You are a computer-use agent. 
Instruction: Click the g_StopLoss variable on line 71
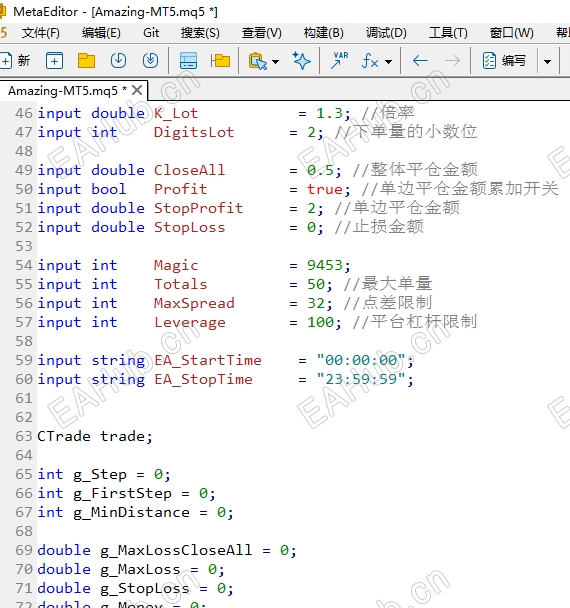[145, 589]
